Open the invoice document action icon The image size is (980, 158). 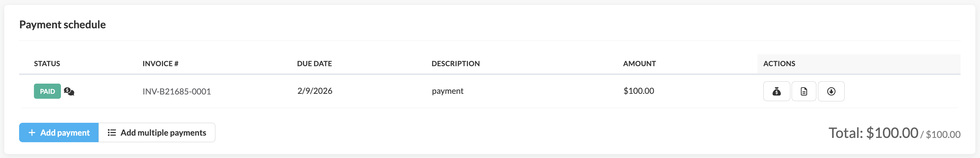click(803, 92)
